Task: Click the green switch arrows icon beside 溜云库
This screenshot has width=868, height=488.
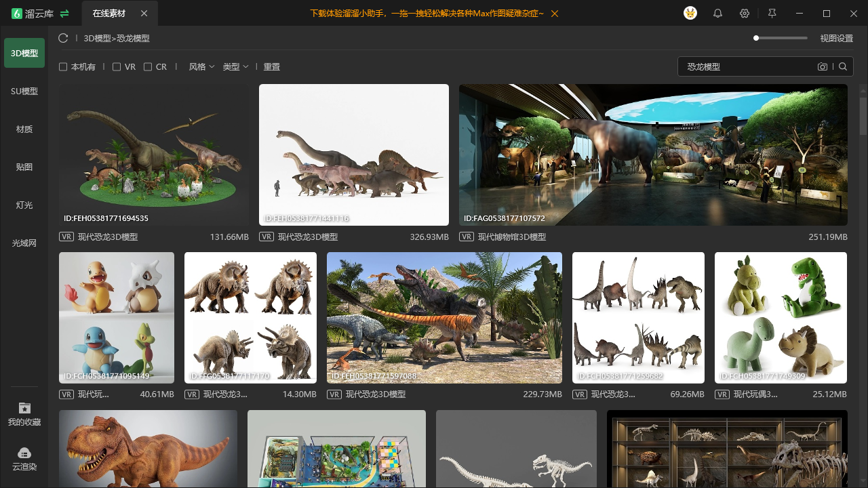Action: (64, 14)
